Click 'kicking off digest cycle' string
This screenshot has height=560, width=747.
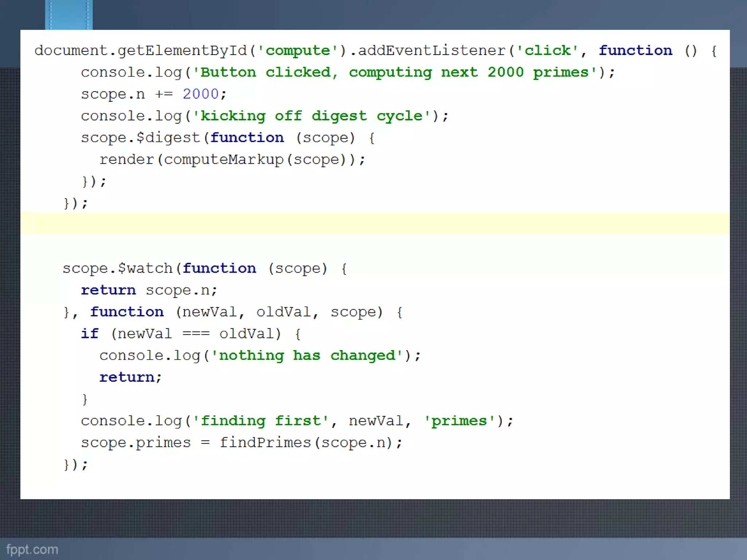coord(311,116)
